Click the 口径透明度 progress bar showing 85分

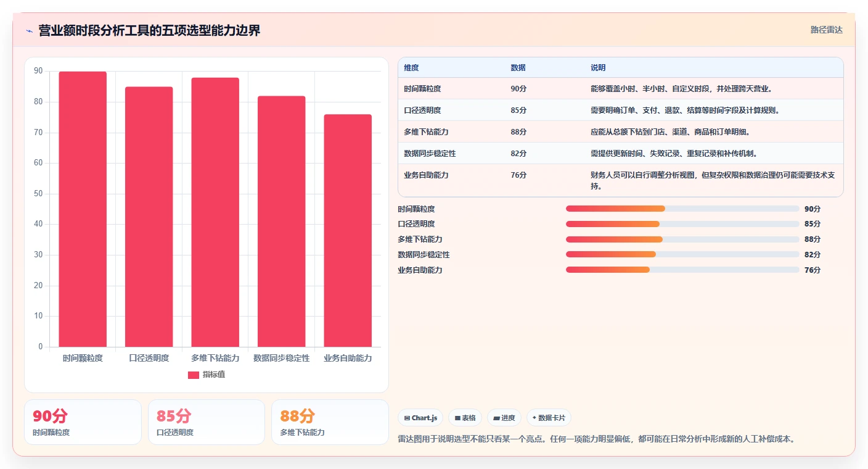[x=682, y=224]
